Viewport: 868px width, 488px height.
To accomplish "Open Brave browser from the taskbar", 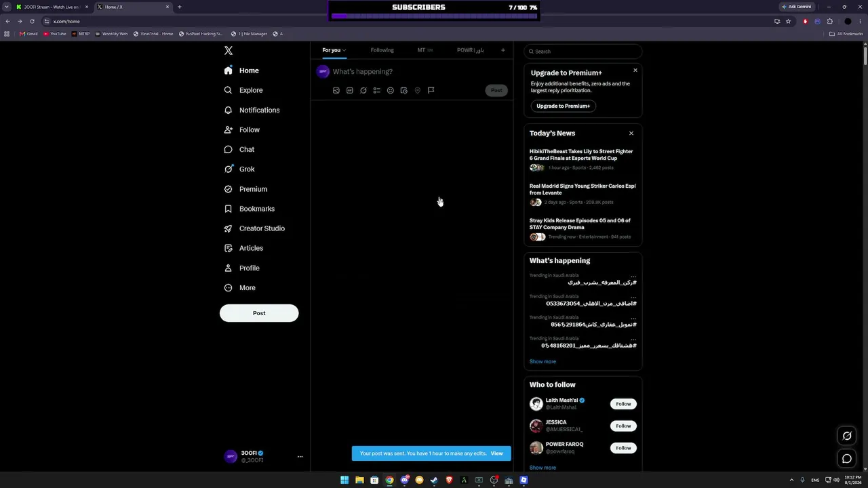I will point(449,480).
